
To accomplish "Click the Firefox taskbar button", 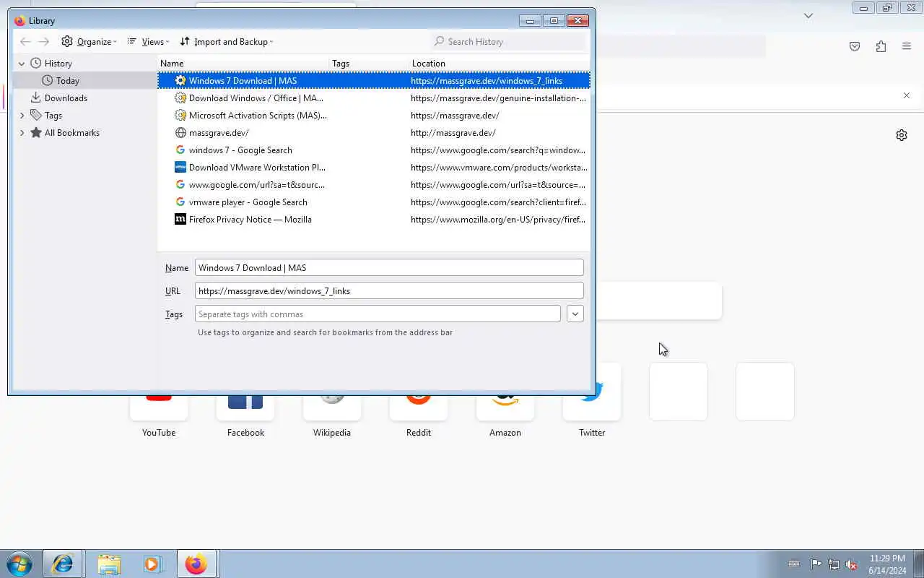I will (x=196, y=564).
